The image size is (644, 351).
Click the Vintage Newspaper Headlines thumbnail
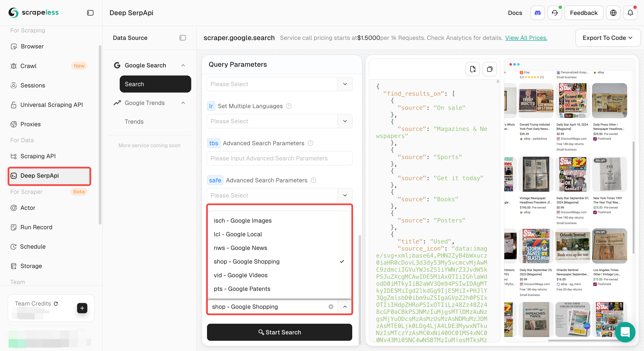coord(536,174)
